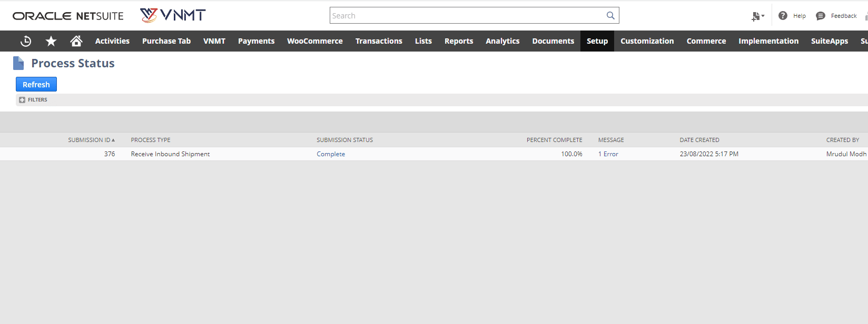Open the Setup menu
Image resolution: width=868 pixels, height=324 pixels.
coord(597,41)
